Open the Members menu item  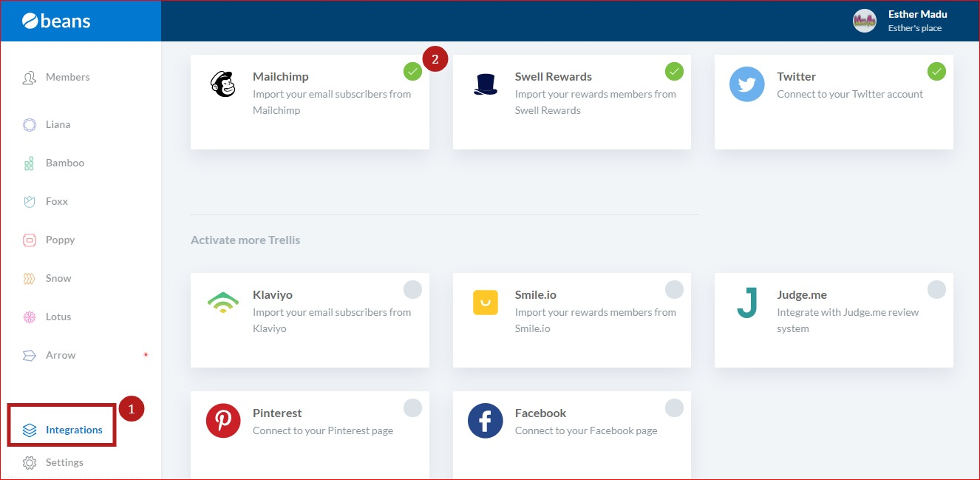tap(68, 77)
